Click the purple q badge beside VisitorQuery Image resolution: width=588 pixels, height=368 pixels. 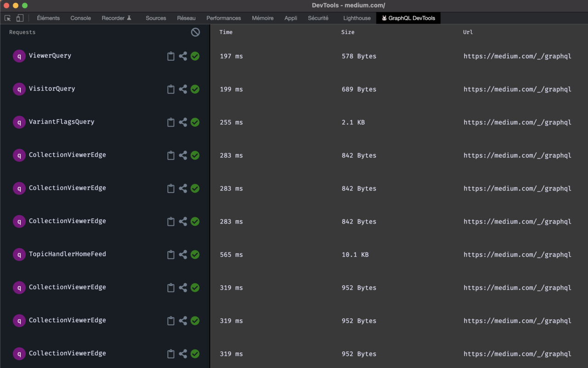point(19,89)
